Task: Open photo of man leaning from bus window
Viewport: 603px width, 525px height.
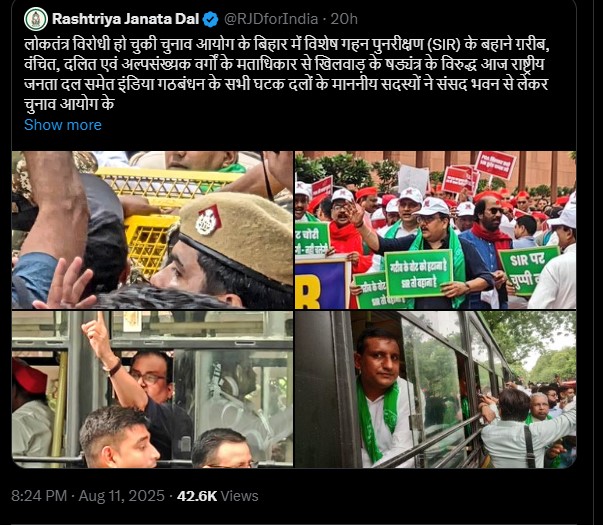Action: pos(435,389)
